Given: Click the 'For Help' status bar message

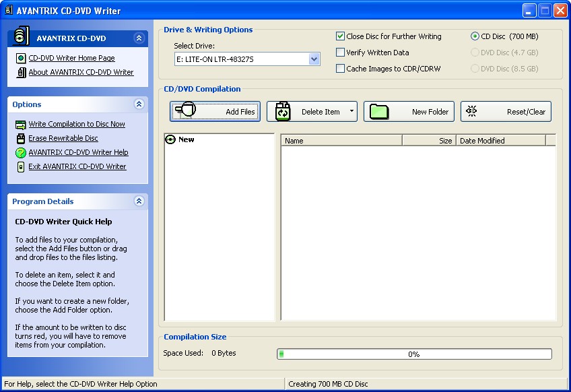Looking at the screenshot, I should click(x=81, y=384).
